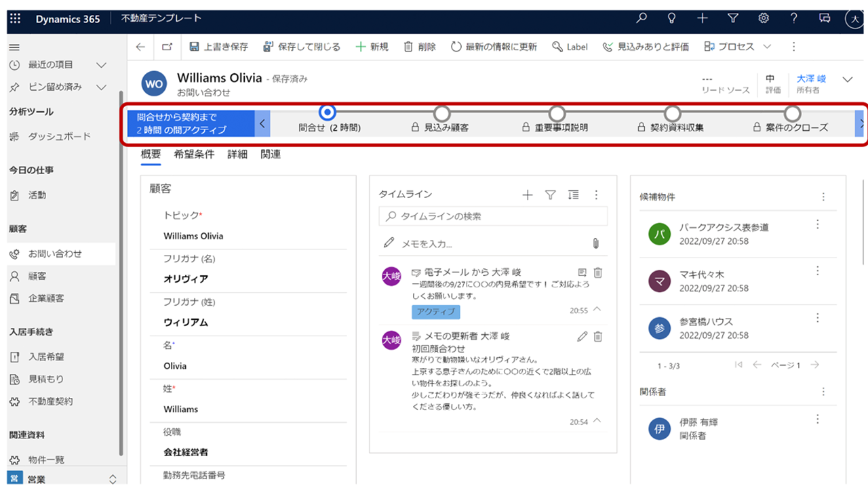Open the settings gear icon
This screenshot has height=488, width=868.
[x=763, y=18]
